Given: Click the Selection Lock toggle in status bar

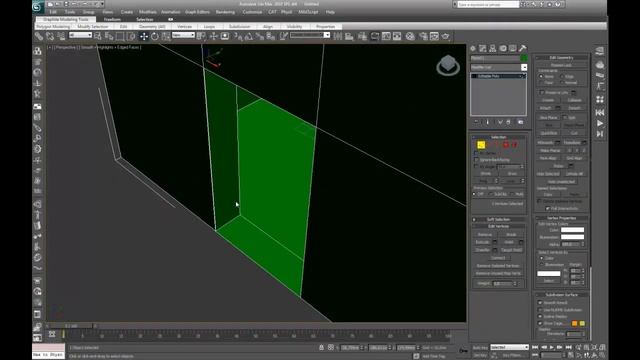Looking at the screenshot, I should [x=322, y=347].
